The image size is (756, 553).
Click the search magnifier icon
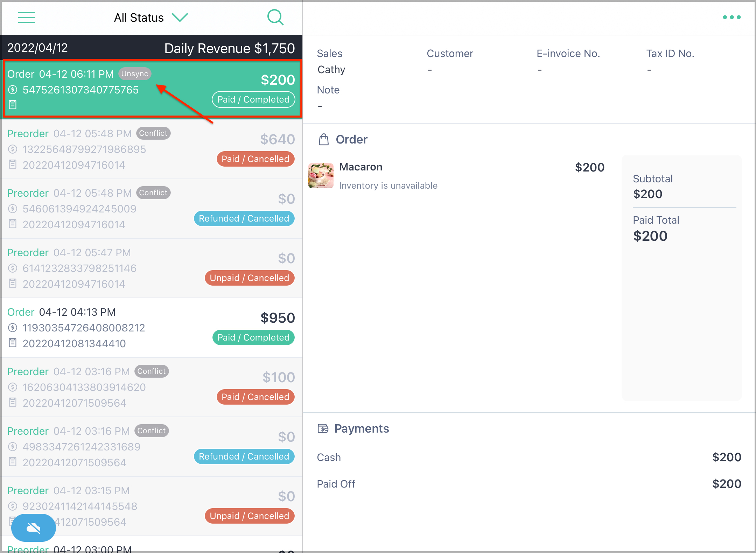click(275, 17)
